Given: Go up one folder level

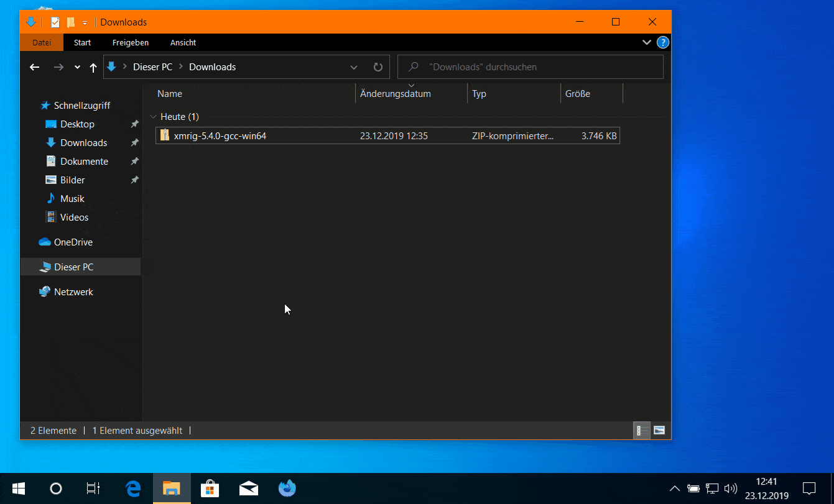Looking at the screenshot, I should point(93,67).
